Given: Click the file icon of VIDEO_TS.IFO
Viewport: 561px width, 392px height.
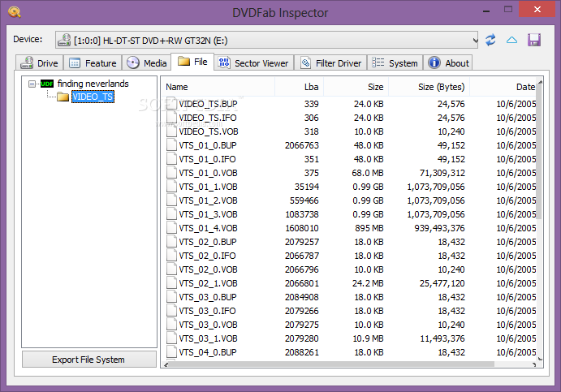Looking at the screenshot, I should point(172,118).
